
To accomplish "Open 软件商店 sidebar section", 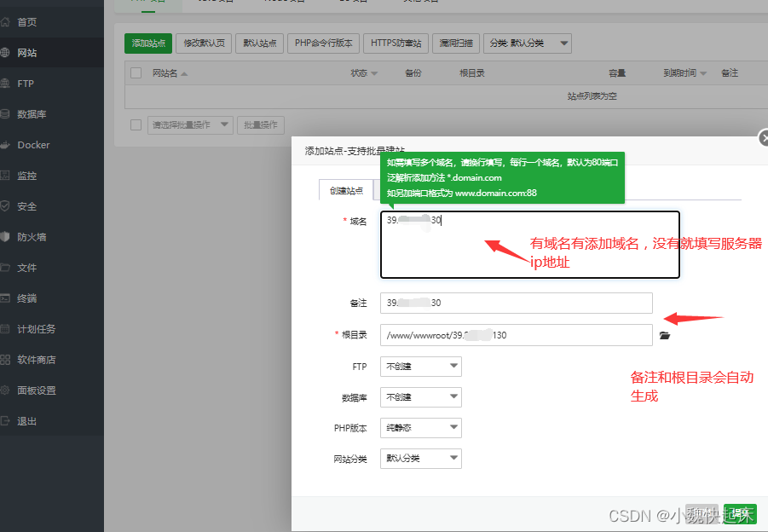I will [x=52, y=360].
